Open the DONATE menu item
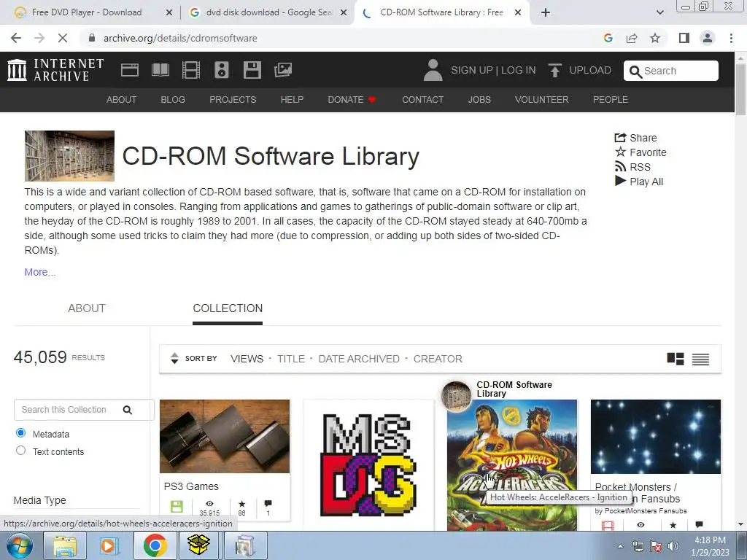747x560 pixels. pos(352,99)
